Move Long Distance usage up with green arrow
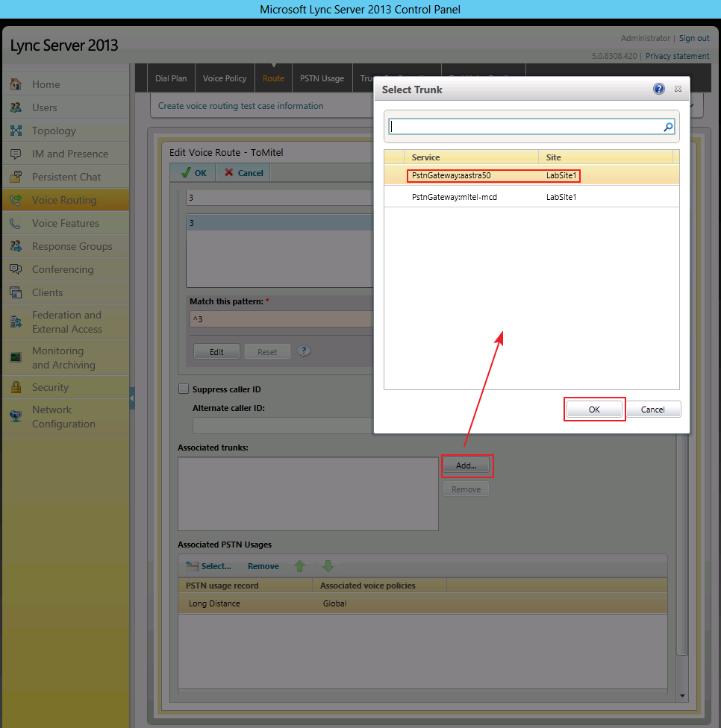Viewport: 721px width, 728px height. (x=299, y=566)
